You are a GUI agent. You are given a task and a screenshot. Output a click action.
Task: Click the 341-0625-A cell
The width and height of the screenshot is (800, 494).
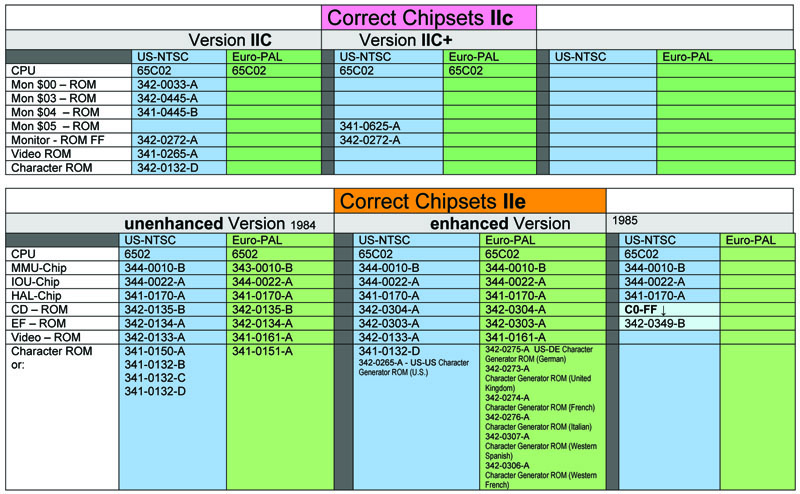pos(369,126)
